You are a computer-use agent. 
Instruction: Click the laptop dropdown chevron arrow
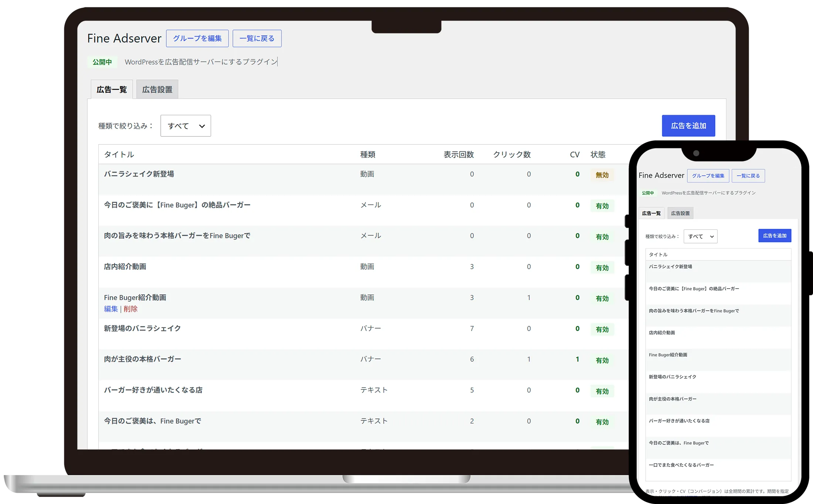click(x=202, y=126)
